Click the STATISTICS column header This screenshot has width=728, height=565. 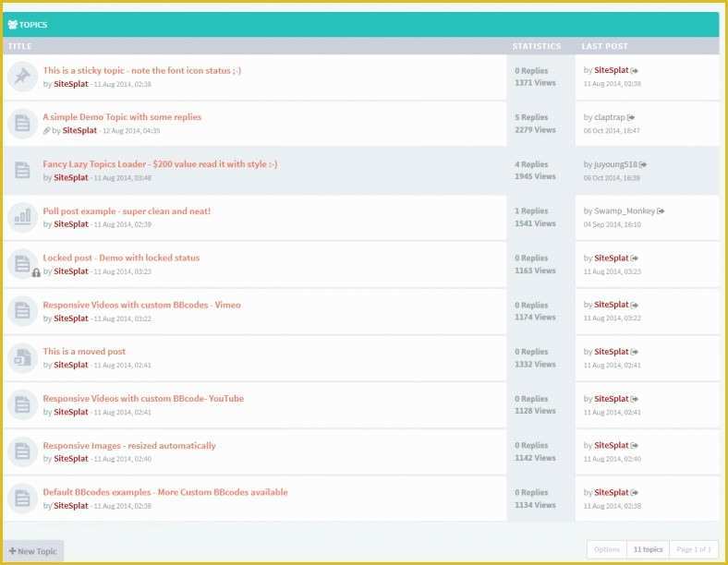(x=537, y=46)
